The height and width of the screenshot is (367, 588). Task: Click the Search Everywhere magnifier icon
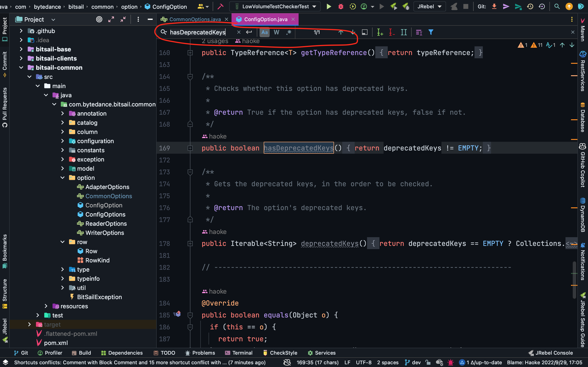(557, 7)
